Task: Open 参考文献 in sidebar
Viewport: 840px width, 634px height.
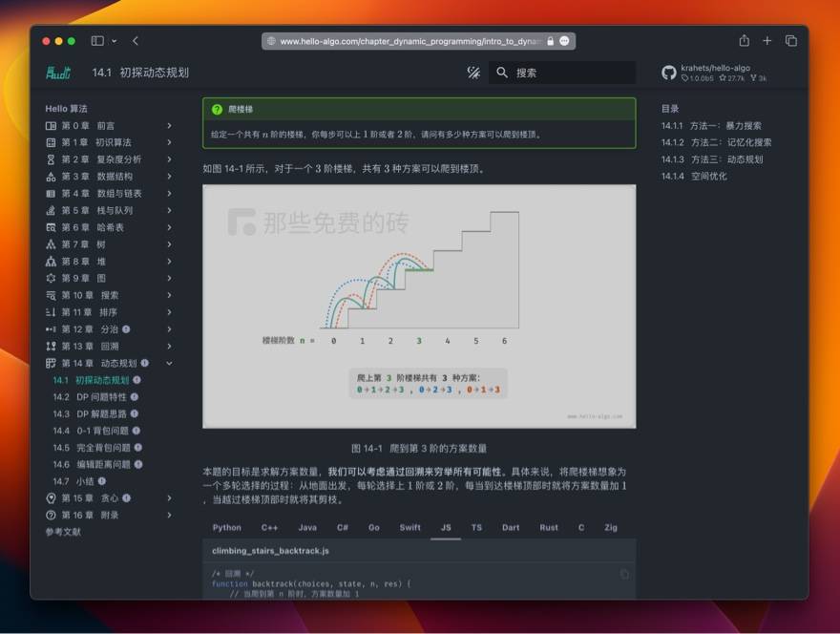Action: point(63,532)
